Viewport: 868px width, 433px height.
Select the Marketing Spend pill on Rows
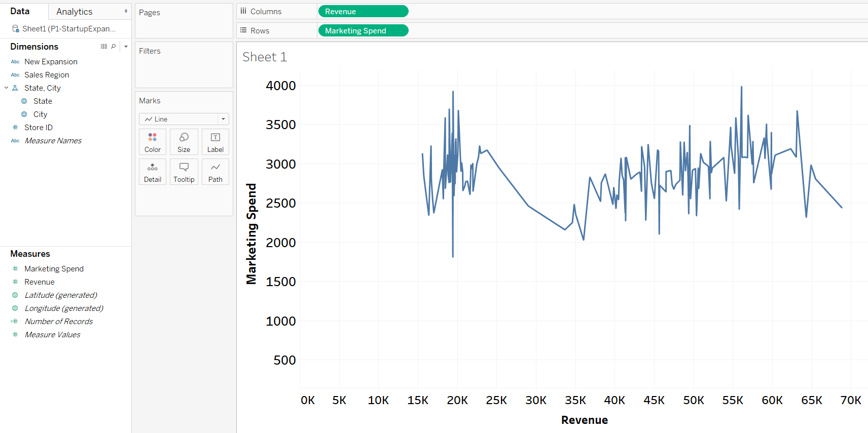[363, 30]
